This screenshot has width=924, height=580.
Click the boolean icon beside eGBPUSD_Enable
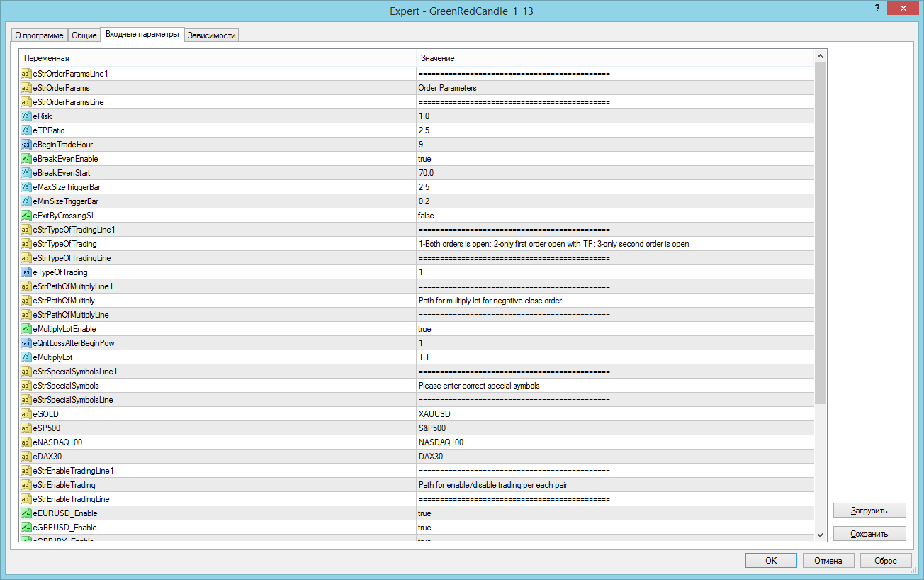tap(26, 528)
